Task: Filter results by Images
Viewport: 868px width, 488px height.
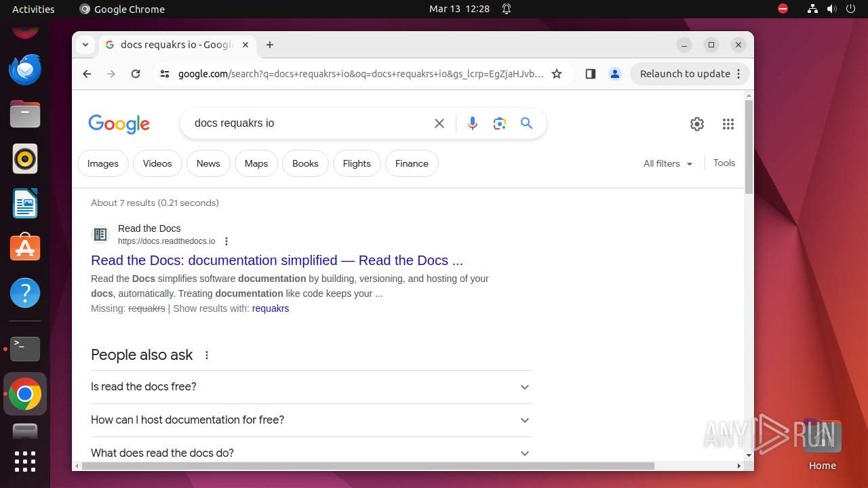Action: click(103, 163)
